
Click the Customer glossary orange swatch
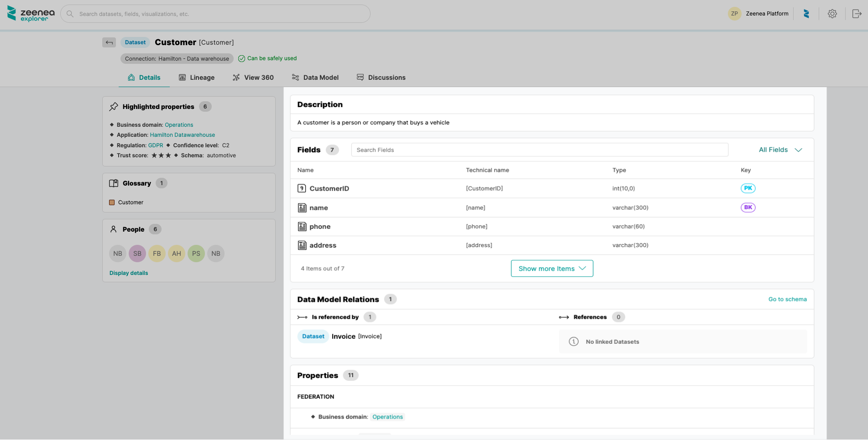coord(112,202)
